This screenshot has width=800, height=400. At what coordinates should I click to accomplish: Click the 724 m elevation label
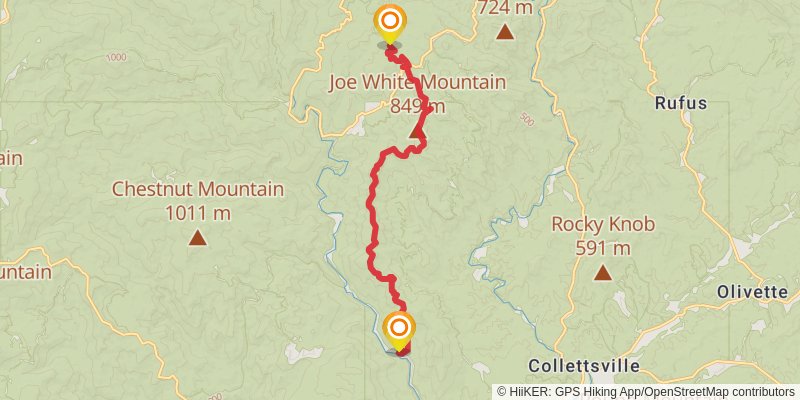tap(505, 8)
